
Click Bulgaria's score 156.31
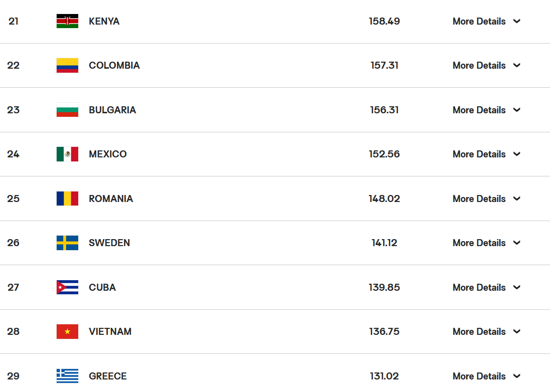coord(385,110)
